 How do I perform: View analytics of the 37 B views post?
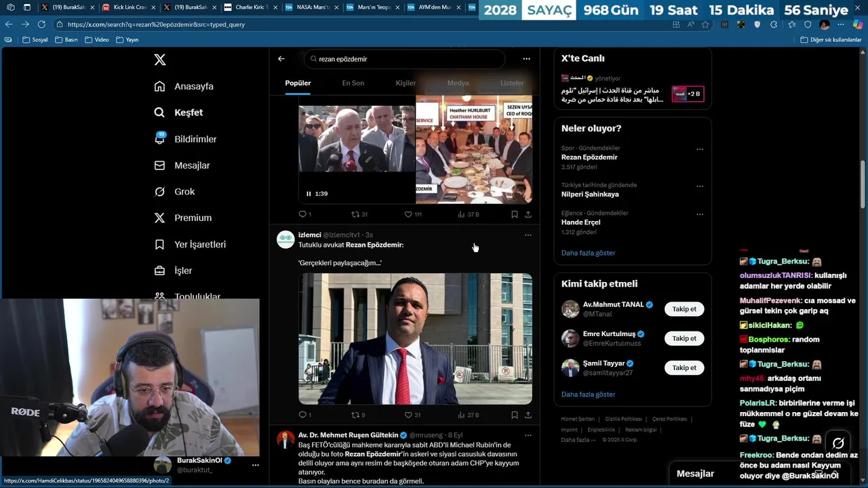pos(468,214)
